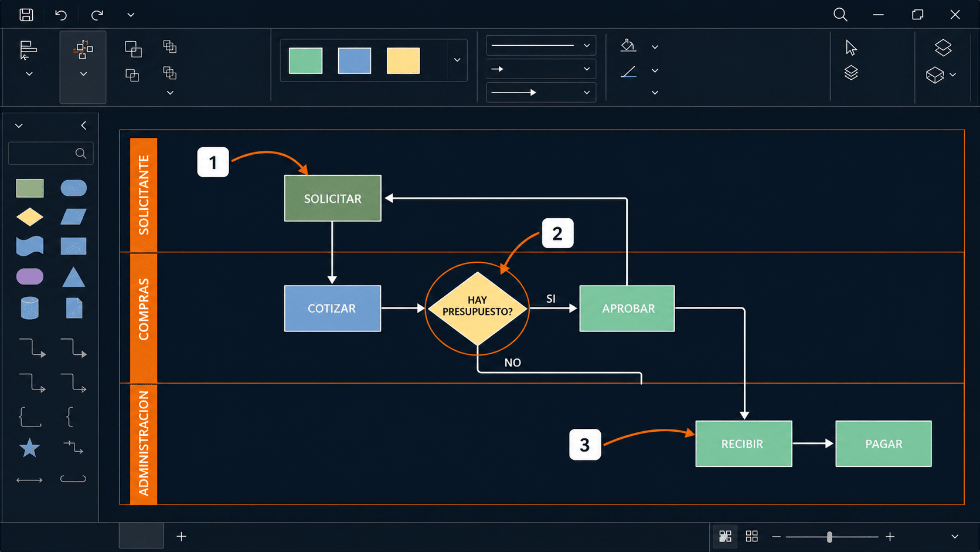
Task: Pick the curly brace stencil
Action: click(x=70, y=417)
